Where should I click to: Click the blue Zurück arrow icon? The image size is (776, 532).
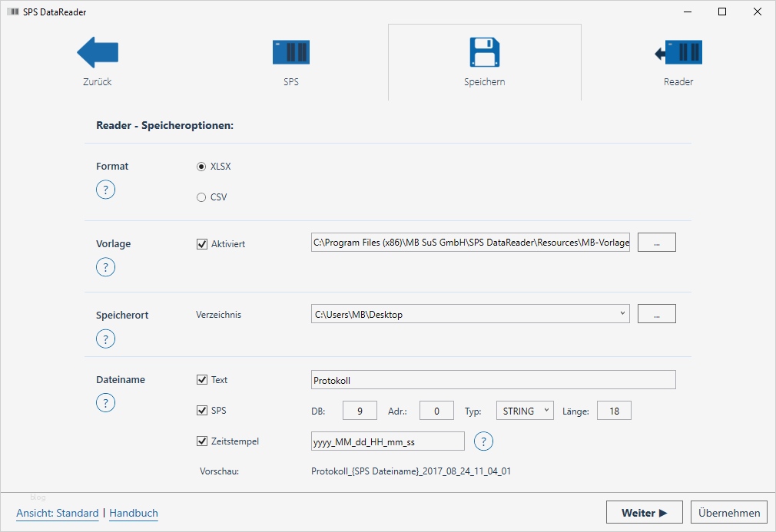[98, 52]
